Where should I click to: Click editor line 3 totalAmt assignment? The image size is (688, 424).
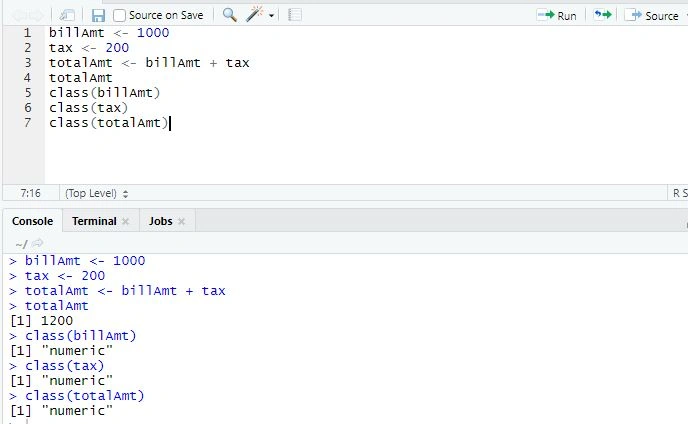(x=149, y=63)
